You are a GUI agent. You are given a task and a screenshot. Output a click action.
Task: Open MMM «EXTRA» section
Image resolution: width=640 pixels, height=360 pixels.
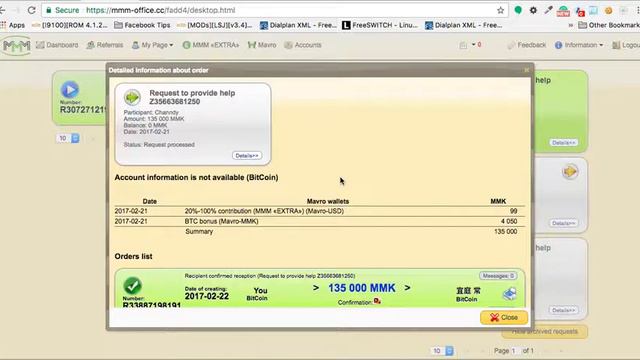[211, 45]
